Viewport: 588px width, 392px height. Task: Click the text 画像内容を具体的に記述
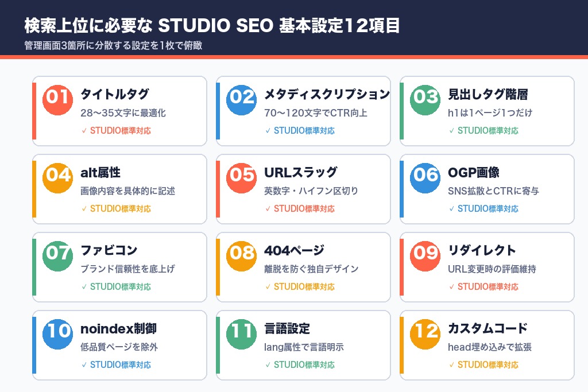click(128, 191)
